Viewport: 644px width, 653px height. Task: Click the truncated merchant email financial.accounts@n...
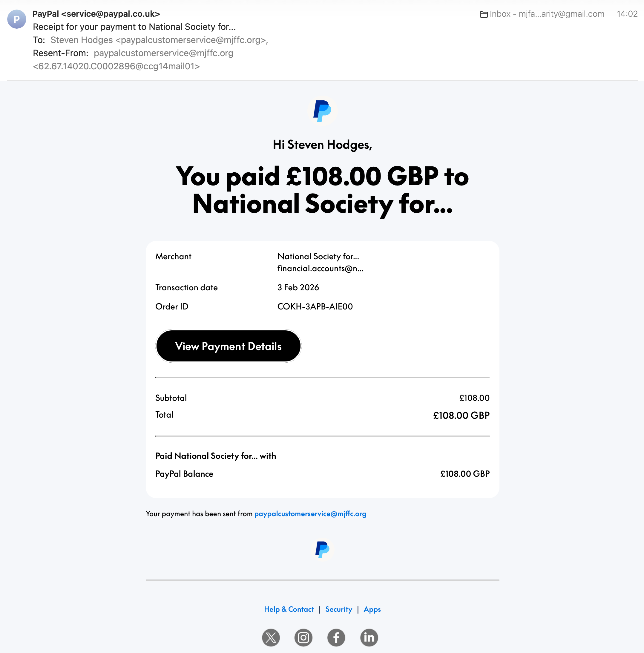320,268
